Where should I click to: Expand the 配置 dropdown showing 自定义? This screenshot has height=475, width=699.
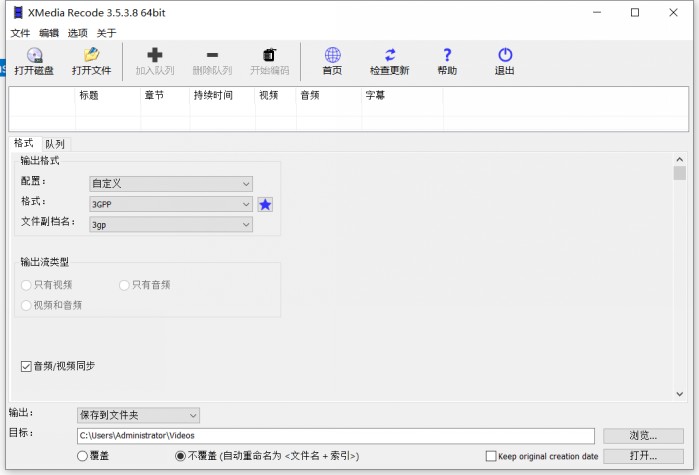171,184
